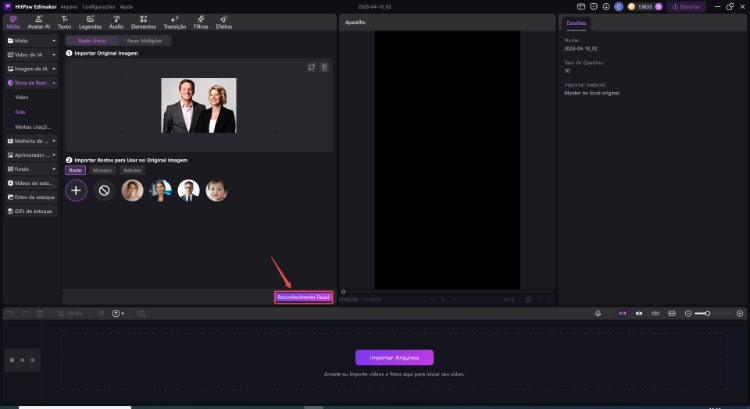Expand the Vídeo de IA section
The height and width of the screenshot is (409, 750).
(x=30, y=54)
